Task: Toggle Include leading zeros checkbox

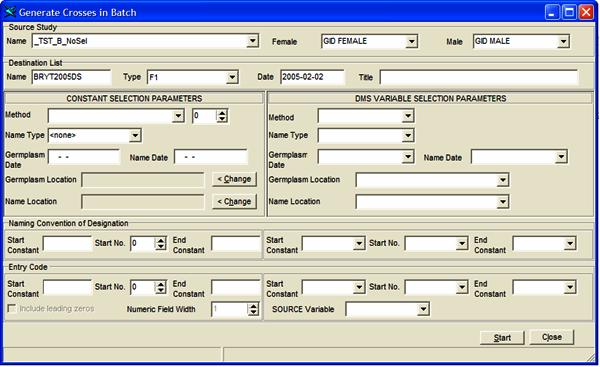Action: click(12, 308)
